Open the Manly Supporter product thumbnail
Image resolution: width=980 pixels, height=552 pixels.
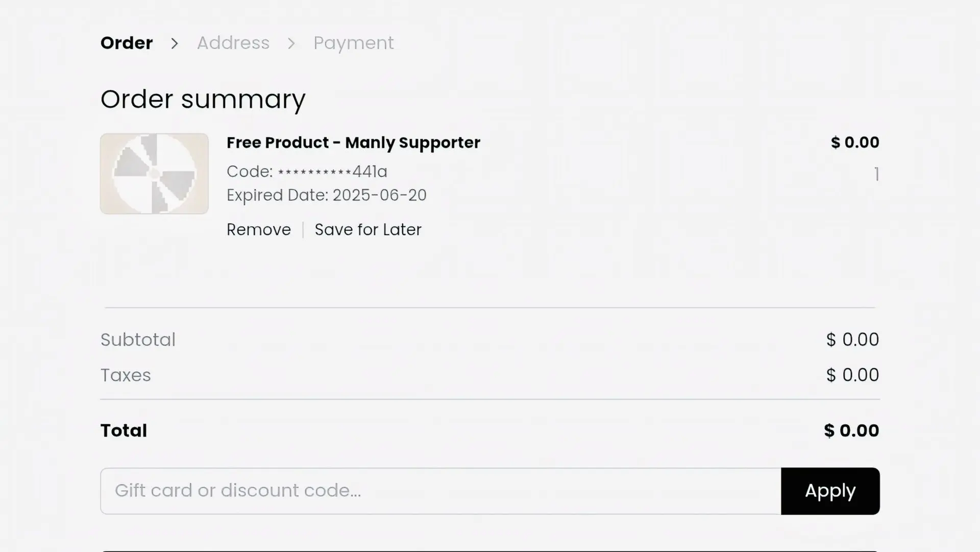click(x=154, y=174)
